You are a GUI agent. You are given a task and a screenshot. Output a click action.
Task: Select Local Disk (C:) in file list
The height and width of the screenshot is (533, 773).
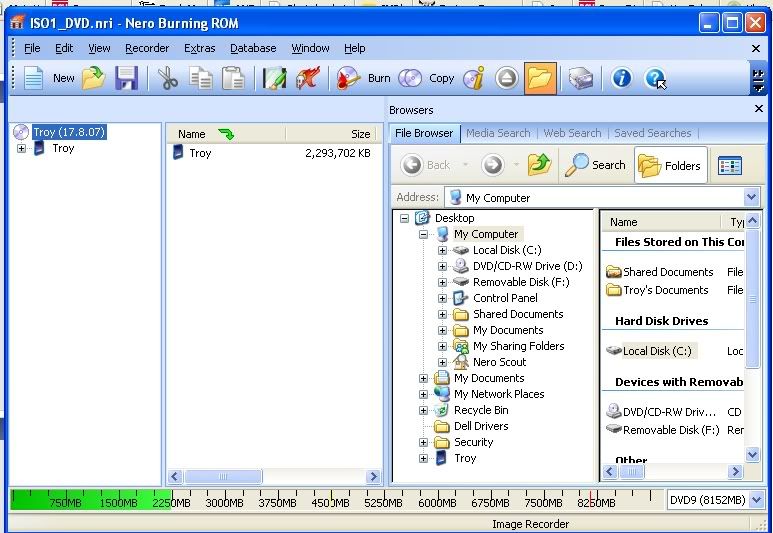pos(657,351)
